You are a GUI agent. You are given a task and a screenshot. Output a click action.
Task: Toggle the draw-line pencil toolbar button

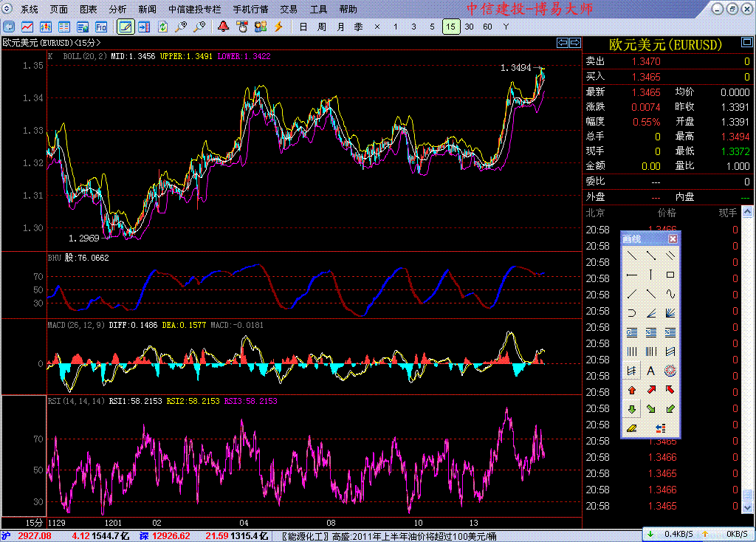pos(125,27)
